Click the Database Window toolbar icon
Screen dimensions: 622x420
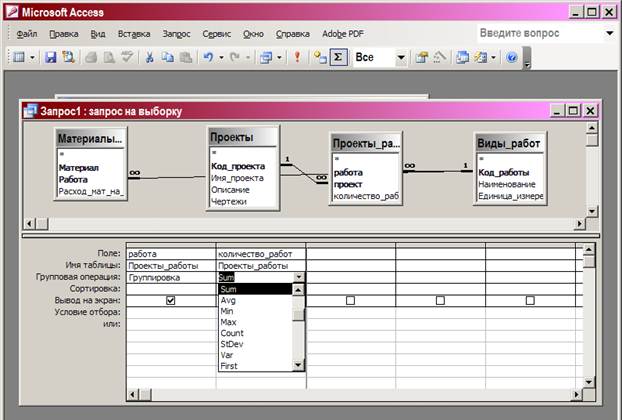(x=462, y=58)
